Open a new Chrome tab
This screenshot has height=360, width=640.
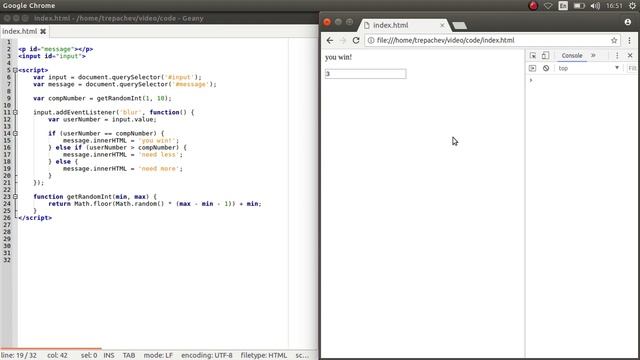pyautogui.click(x=460, y=26)
